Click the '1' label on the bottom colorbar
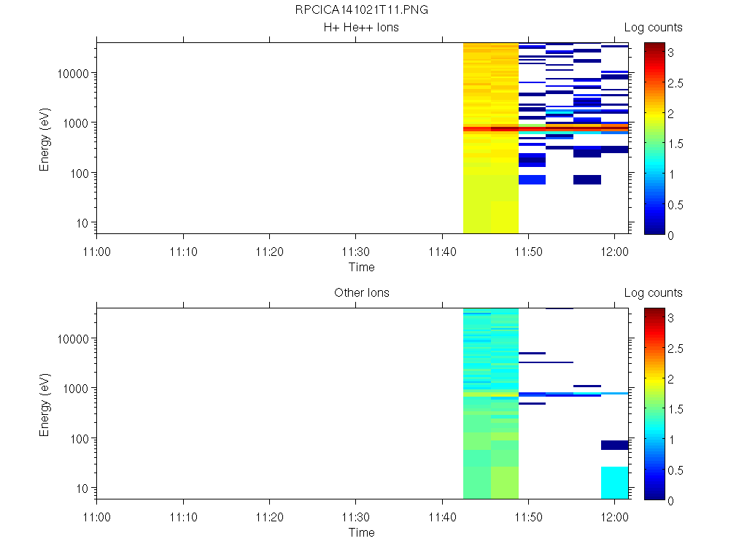Image resolution: width=747 pixels, height=560 pixels. 671,440
